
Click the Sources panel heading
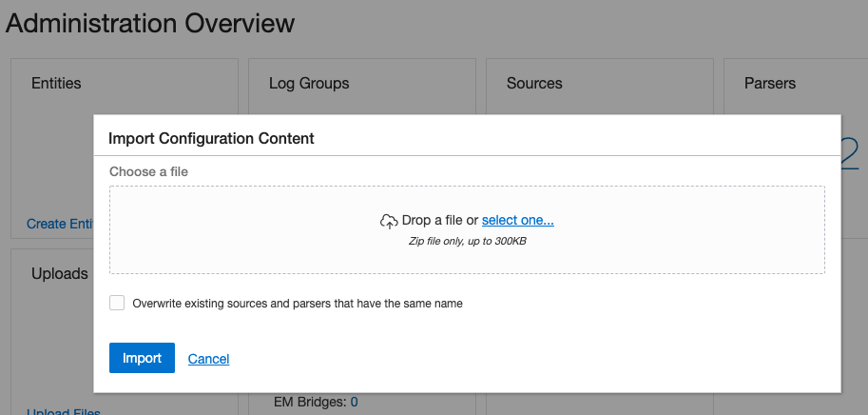click(x=534, y=84)
